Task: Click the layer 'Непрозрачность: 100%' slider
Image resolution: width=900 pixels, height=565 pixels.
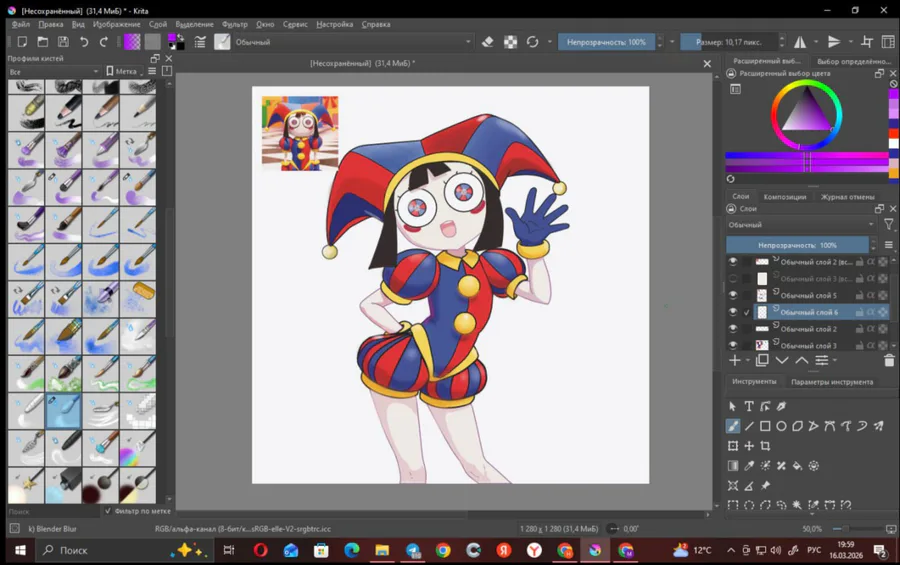Action: (798, 245)
